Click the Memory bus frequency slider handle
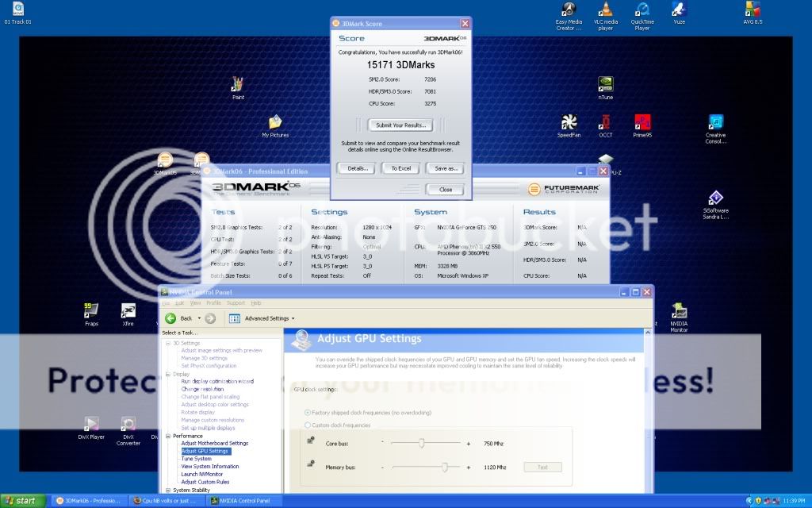The height and width of the screenshot is (508, 812). [x=444, y=467]
